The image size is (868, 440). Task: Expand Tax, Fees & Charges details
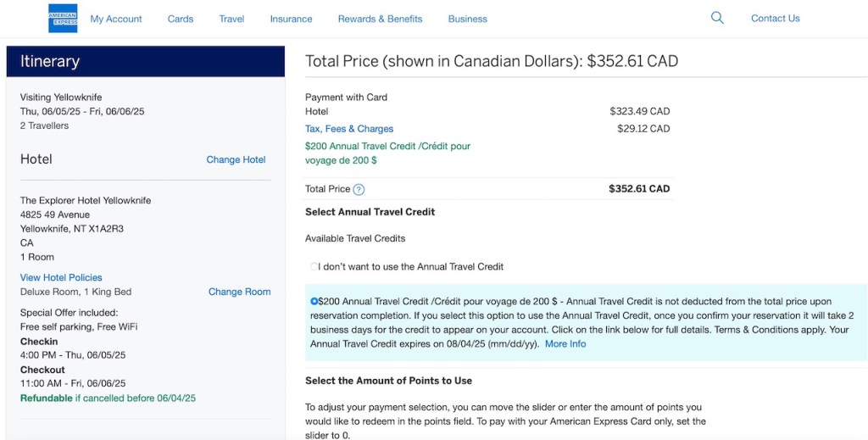pos(349,129)
